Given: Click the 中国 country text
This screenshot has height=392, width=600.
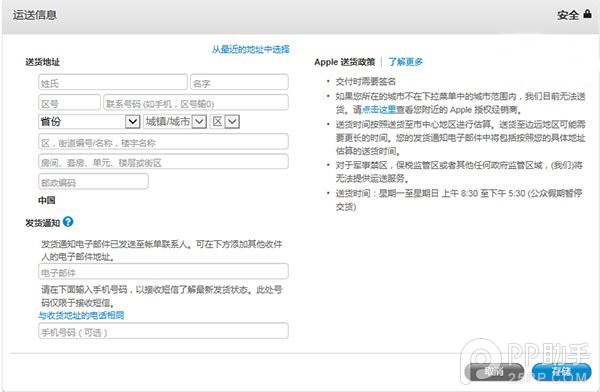Looking at the screenshot, I should pyautogui.click(x=47, y=200).
